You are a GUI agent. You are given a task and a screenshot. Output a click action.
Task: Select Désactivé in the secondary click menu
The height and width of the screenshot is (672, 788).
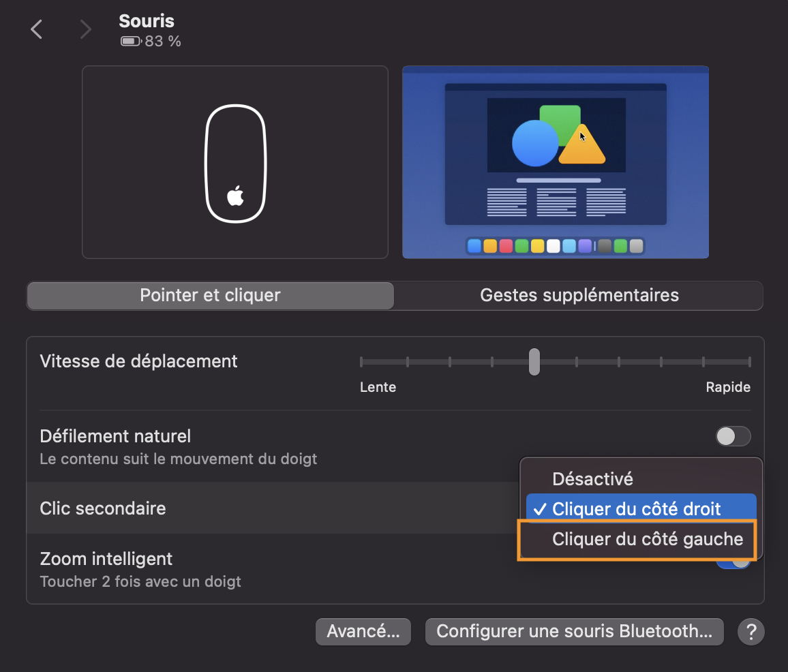coord(592,478)
